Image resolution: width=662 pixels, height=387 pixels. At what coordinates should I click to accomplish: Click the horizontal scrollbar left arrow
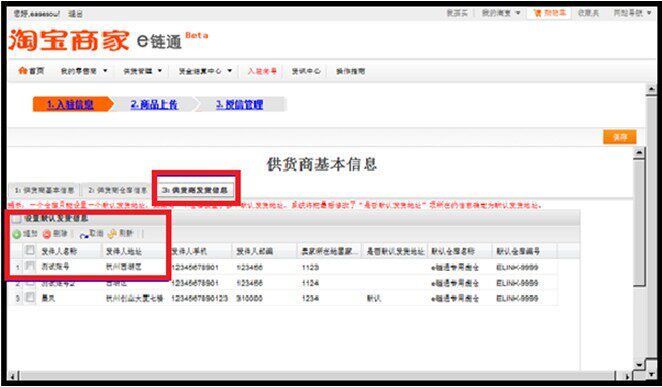tap(12, 376)
